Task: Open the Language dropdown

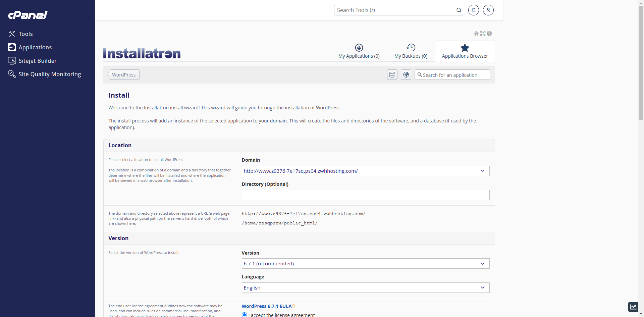Action: [366, 288]
